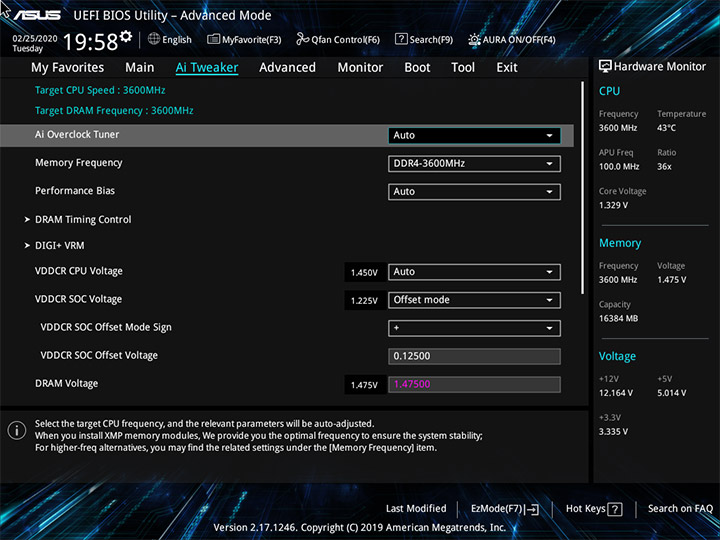The image size is (720, 540).
Task: Select the Performance Bias label
Action: pyautogui.click(x=75, y=191)
